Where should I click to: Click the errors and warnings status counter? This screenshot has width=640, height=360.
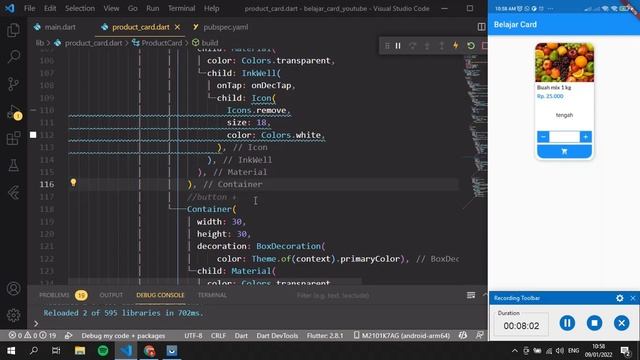tap(33, 336)
